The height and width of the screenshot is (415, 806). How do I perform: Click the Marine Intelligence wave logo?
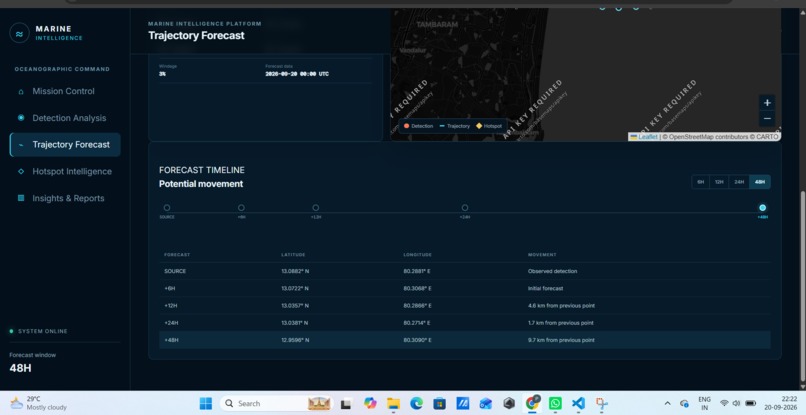pos(20,33)
